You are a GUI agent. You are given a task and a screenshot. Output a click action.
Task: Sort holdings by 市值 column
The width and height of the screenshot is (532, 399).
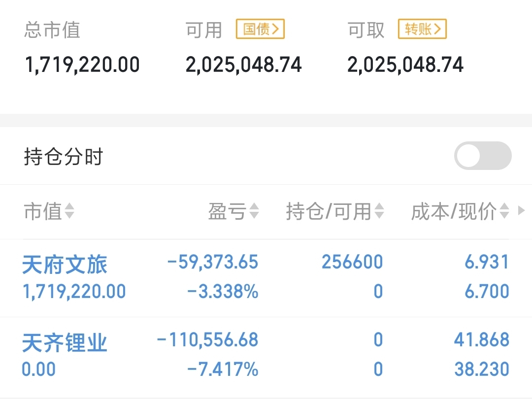(x=49, y=211)
